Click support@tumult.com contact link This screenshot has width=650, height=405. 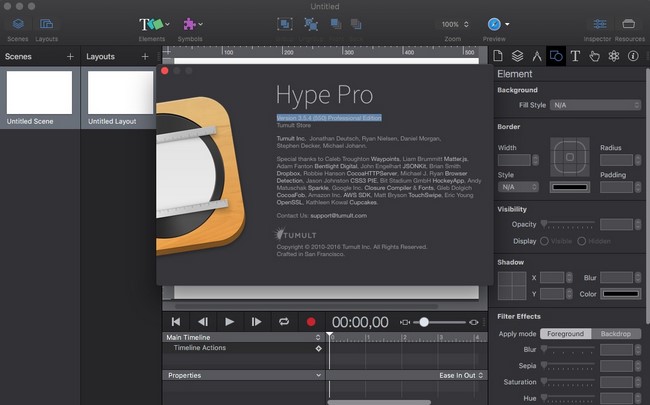pos(338,216)
